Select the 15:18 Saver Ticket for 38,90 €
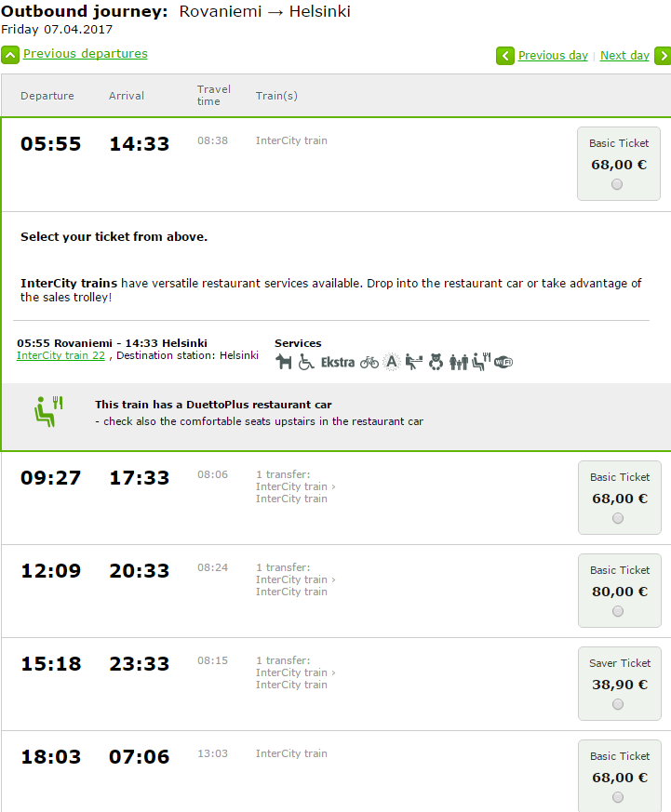This screenshot has height=812, width=671. [618, 704]
